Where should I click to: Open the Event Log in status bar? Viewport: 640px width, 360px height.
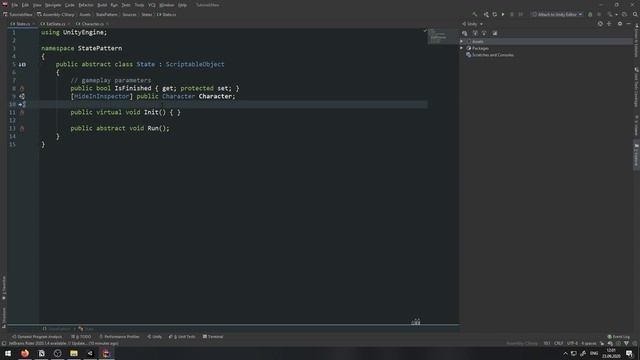(x=619, y=337)
